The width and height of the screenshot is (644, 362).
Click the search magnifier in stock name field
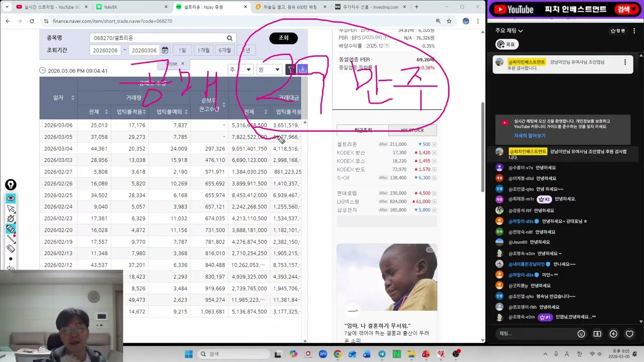pos(229,38)
